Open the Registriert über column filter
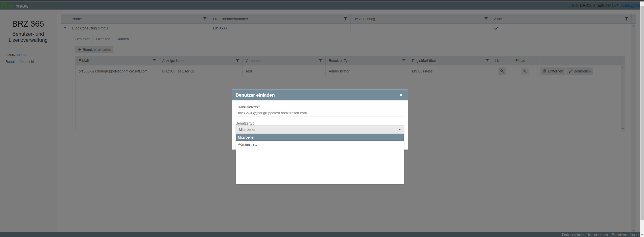The image size is (644, 237). pyautogui.click(x=487, y=61)
